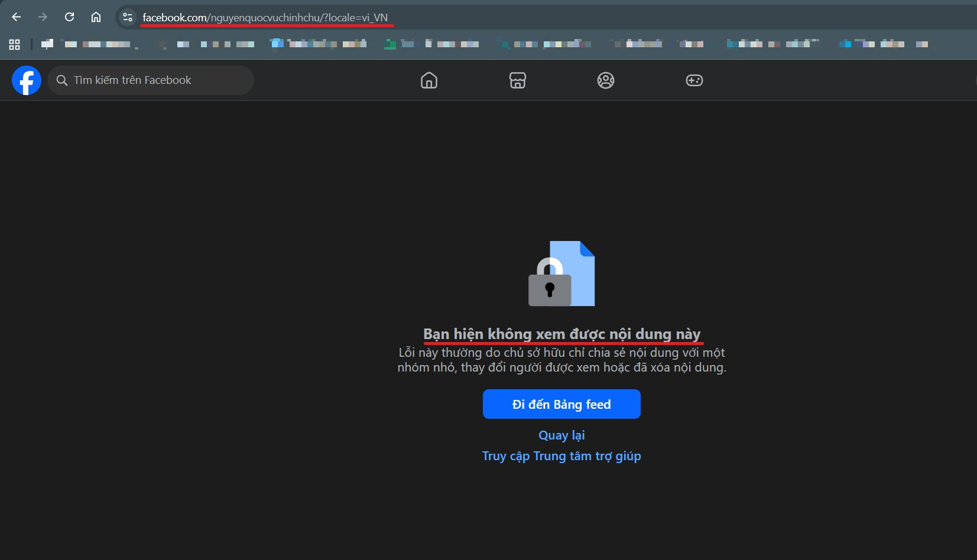Image resolution: width=977 pixels, height=560 pixels.
Task: Open the Marketplace storefront icon
Action: tap(518, 80)
